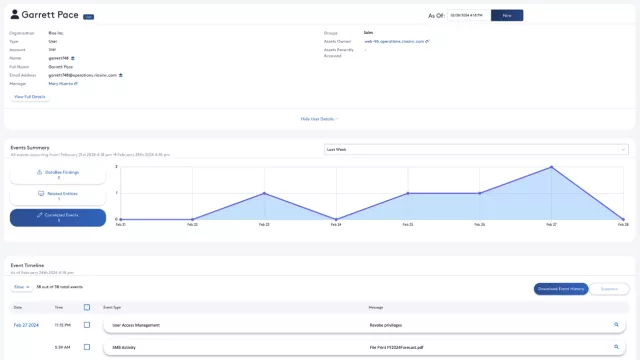Viewport: 640px width, 360px height.
Task: Click the SMB Activity event row
Action: click(x=364, y=347)
